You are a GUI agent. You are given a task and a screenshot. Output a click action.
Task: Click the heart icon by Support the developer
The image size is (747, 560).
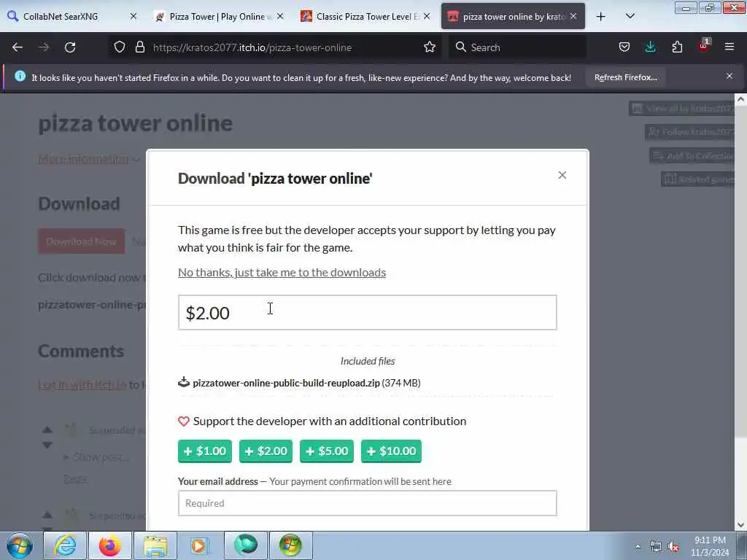pyautogui.click(x=184, y=421)
